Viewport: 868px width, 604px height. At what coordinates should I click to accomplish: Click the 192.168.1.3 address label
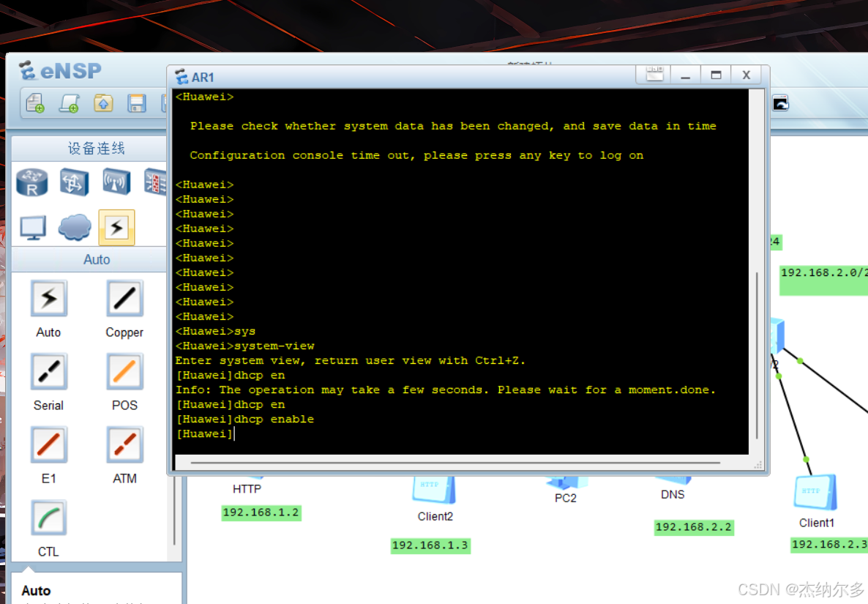click(x=430, y=545)
